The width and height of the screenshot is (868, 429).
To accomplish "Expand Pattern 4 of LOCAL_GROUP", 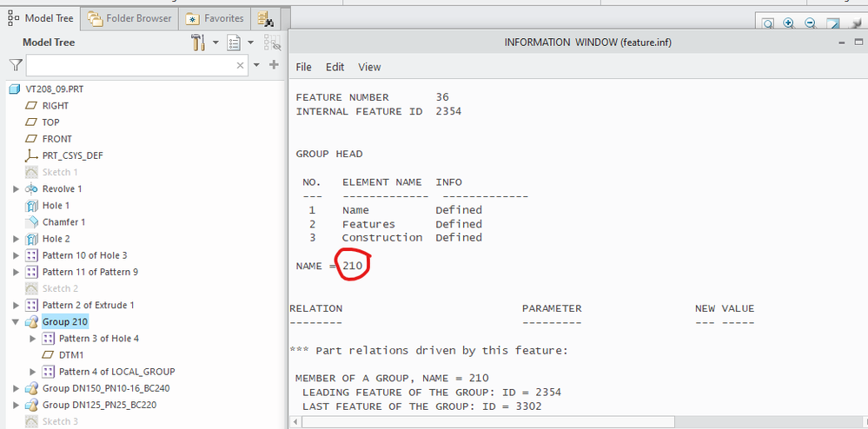I will (33, 372).
